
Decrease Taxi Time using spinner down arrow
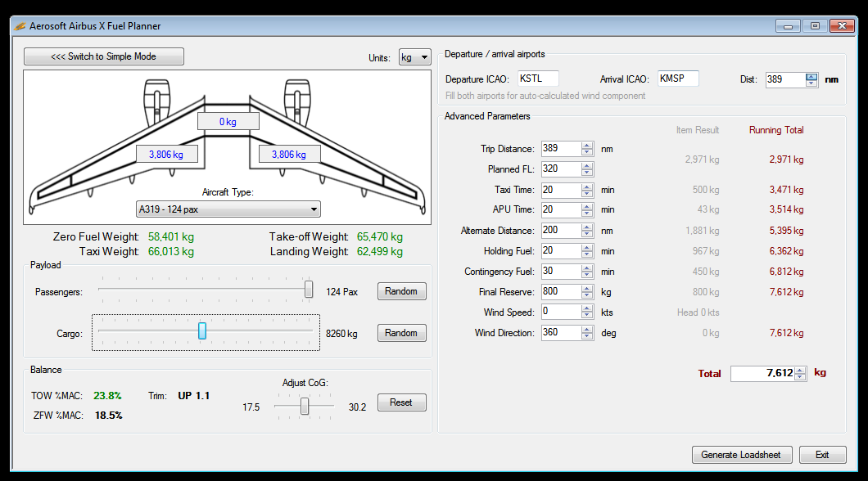[587, 193]
